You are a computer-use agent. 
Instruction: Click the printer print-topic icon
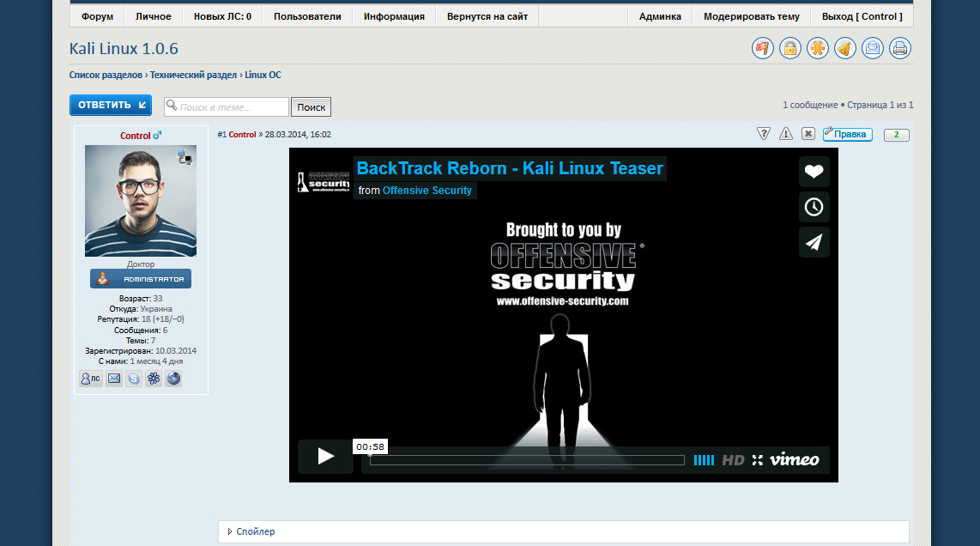tap(899, 49)
